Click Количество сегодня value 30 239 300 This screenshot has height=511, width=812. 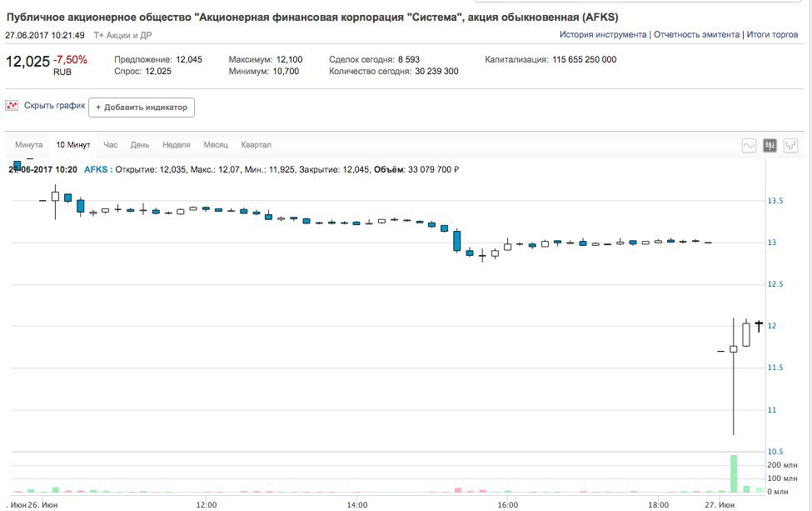436,72
